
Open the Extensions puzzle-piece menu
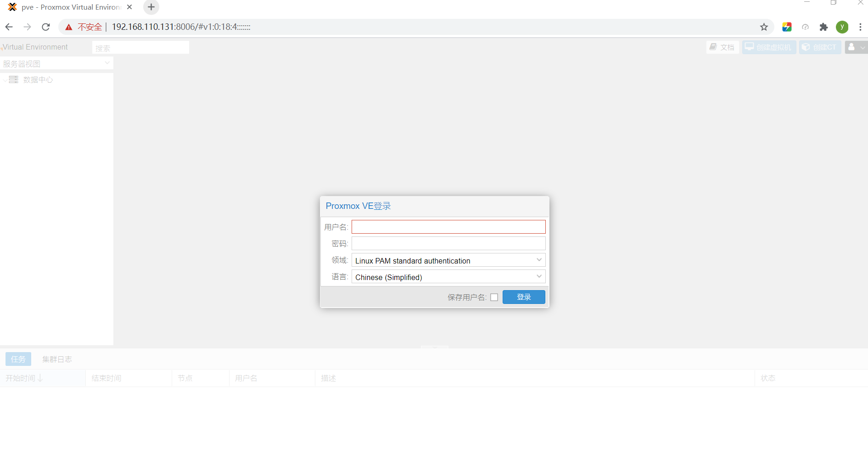[823, 27]
